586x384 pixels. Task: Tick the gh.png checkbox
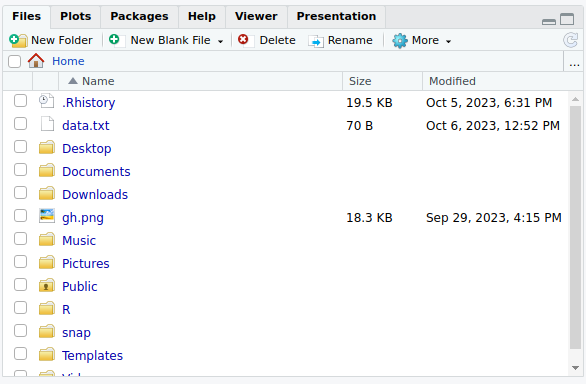20,216
